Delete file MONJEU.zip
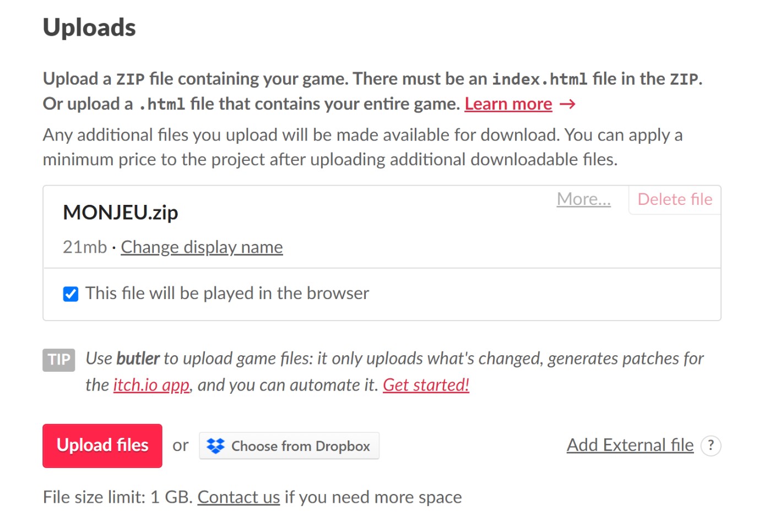The image size is (780, 532). (675, 199)
